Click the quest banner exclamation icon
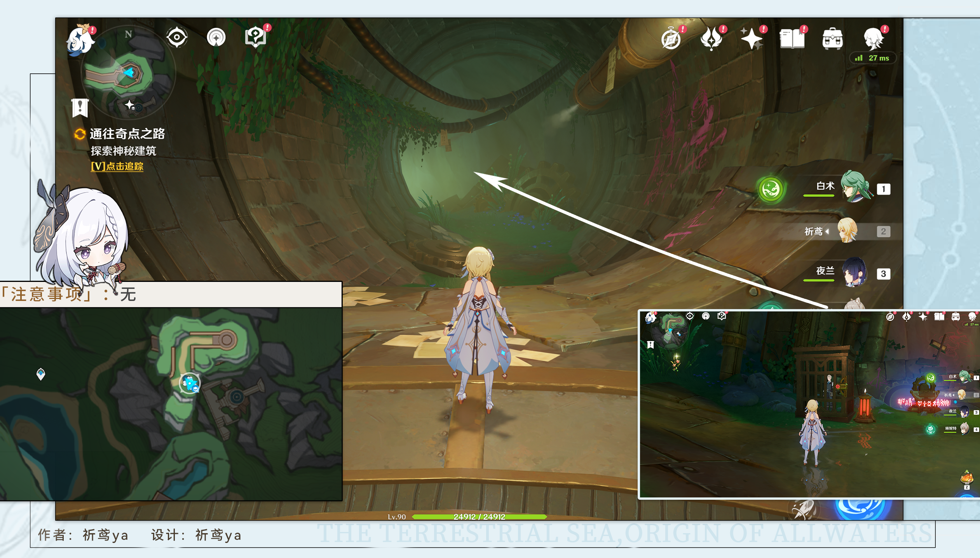The height and width of the screenshot is (558, 980). click(80, 108)
